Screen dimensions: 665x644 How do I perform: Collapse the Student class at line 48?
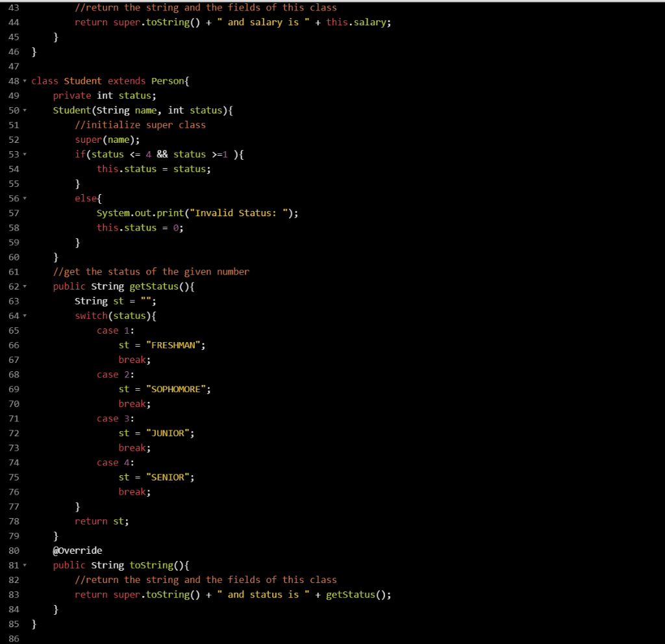click(x=25, y=80)
